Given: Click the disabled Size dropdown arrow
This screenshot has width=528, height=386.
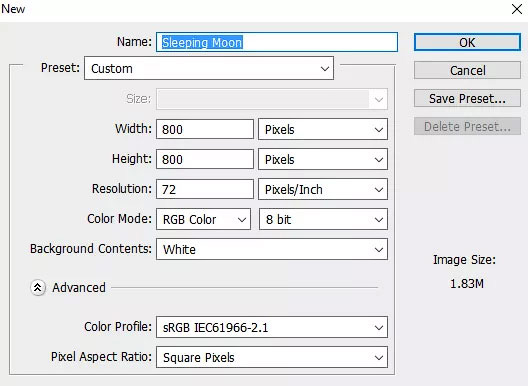Looking at the screenshot, I should tap(379, 99).
